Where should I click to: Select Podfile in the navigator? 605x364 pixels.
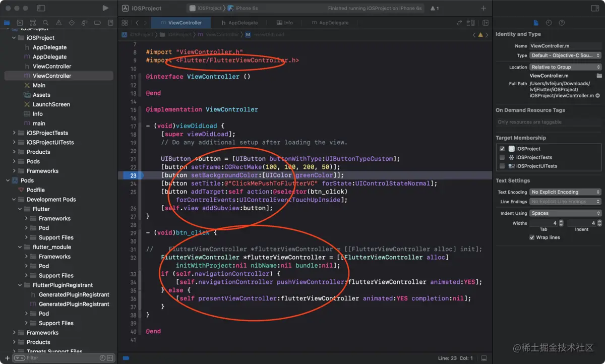[x=35, y=190]
